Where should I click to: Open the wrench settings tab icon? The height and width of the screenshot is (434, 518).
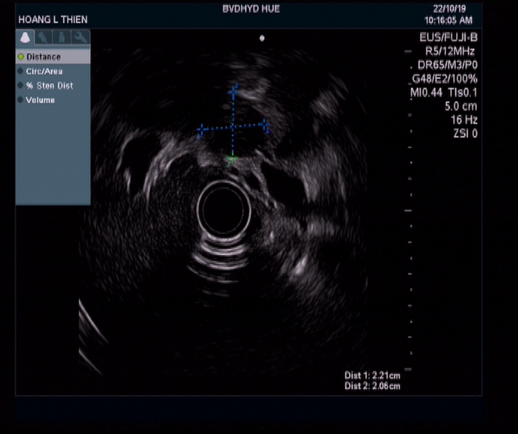coord(80,37)
